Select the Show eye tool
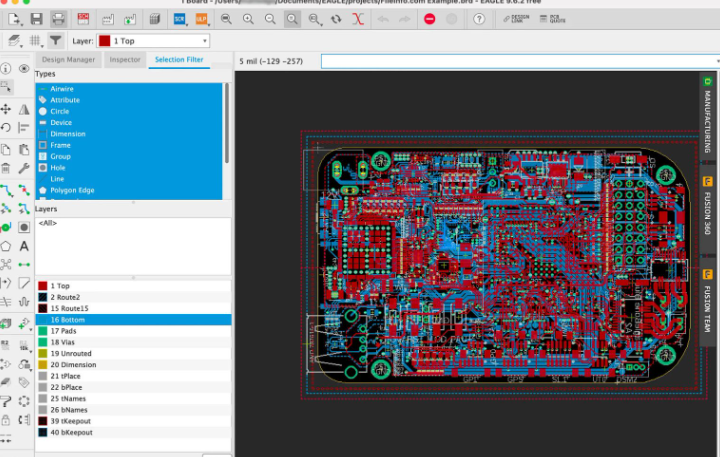The width and height of the screenshot is (720, 457). pyautogui.click(x=24, y=68)
